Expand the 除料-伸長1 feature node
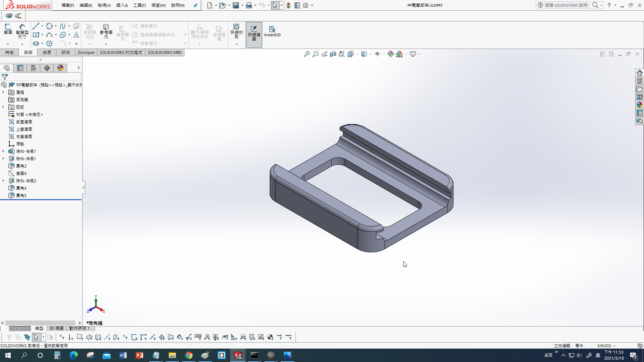644x362 pixels. [3, 159]
